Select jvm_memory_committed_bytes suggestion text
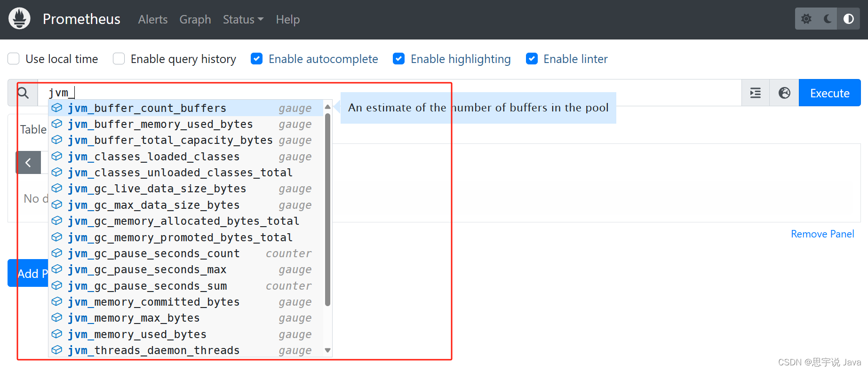The height and width of the screenshot is (371, 868). tap(153, 302)
